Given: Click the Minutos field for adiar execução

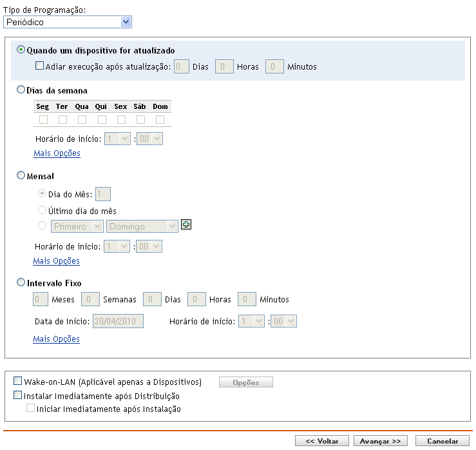Looking at the screenshot, I should tap(274, 66).
